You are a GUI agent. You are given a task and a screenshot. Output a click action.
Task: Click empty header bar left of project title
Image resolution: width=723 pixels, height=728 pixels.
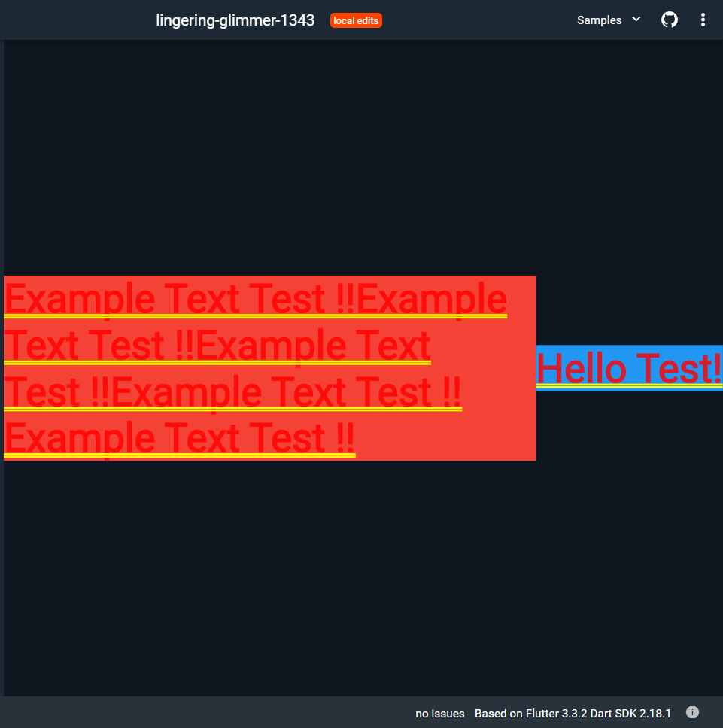(x=77, y=20)
